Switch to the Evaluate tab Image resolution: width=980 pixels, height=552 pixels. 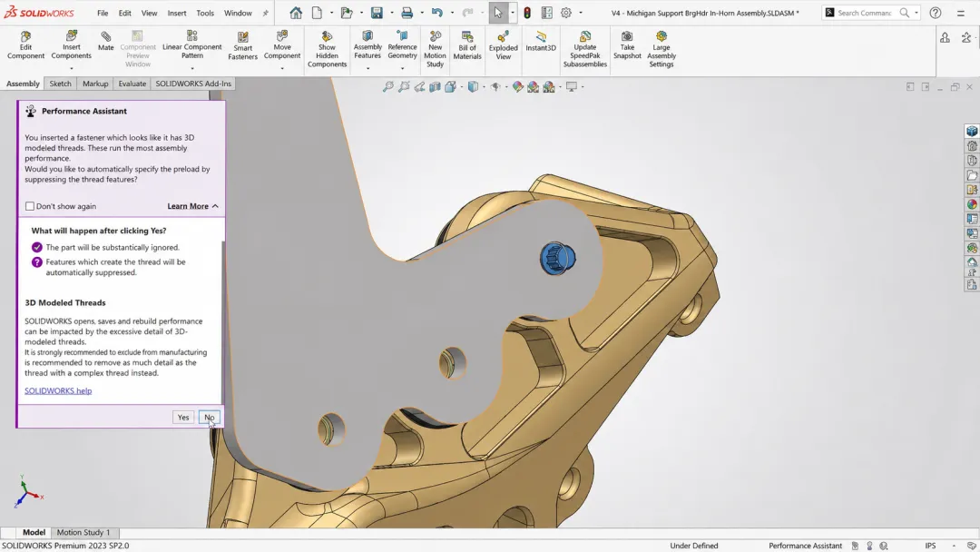tap(132, 84)
